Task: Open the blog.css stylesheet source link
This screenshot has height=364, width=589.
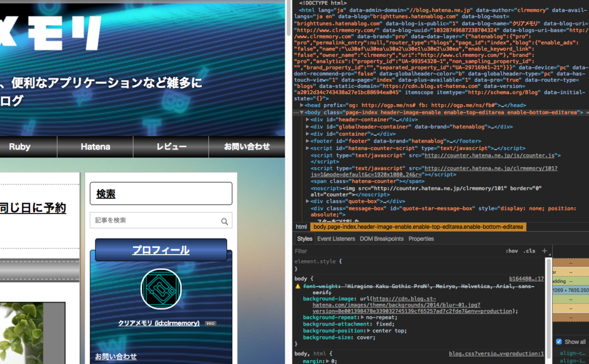Action: coord(496,354)
